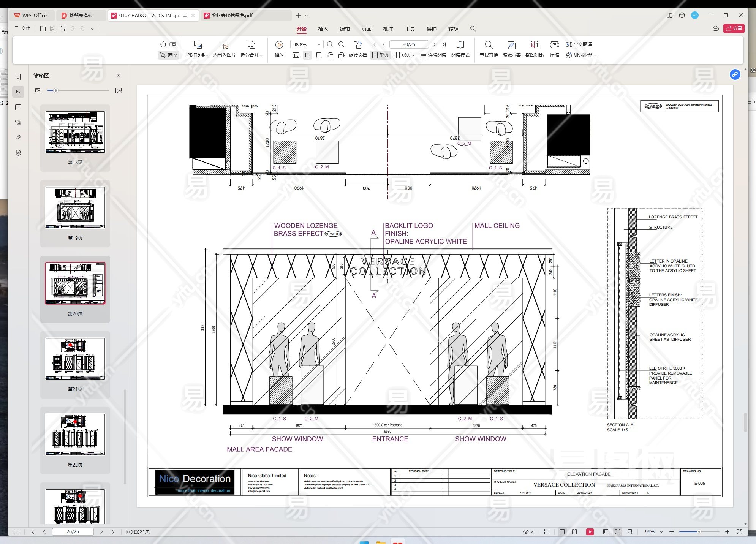Click the 编辑内容 edit content icon

(511, 45)
